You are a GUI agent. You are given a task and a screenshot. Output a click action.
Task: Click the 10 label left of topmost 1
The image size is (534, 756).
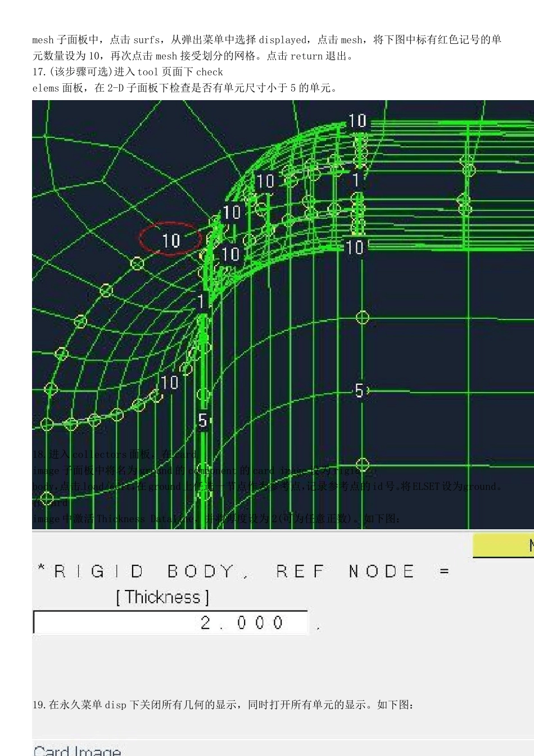tap(265, 181)
